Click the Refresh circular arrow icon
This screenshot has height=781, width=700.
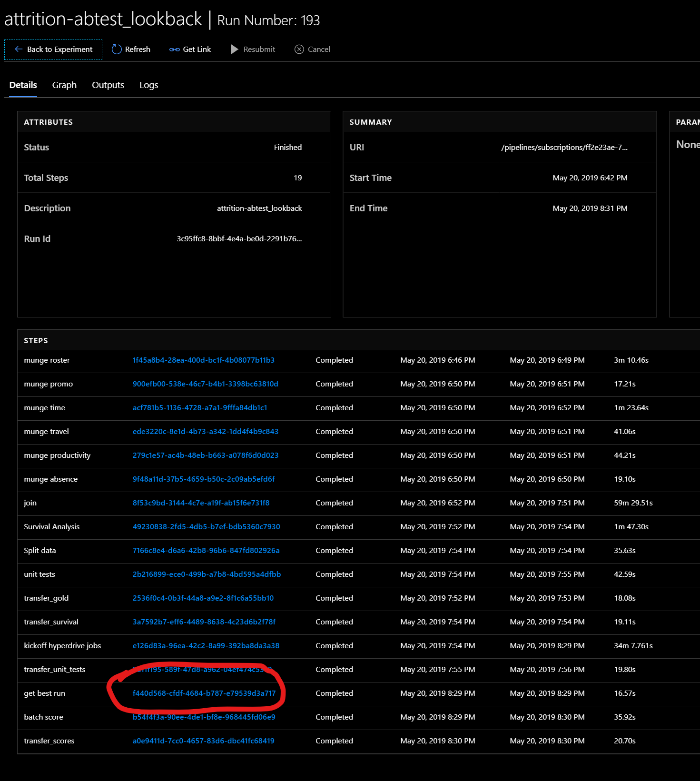117,49
